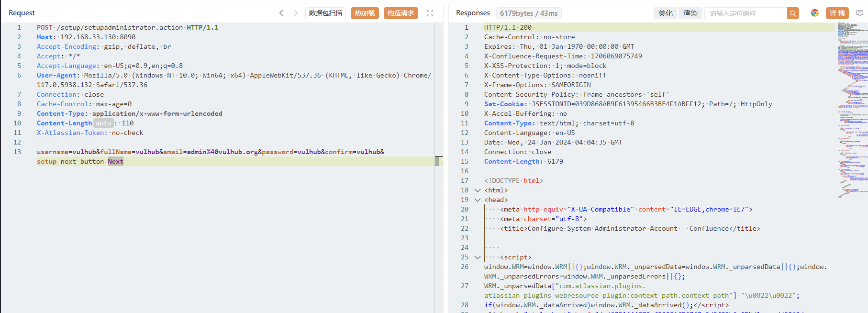This screenshot has height=313, width=868.
Task: Click the 构造请求 button
Action: click(401, 13)
